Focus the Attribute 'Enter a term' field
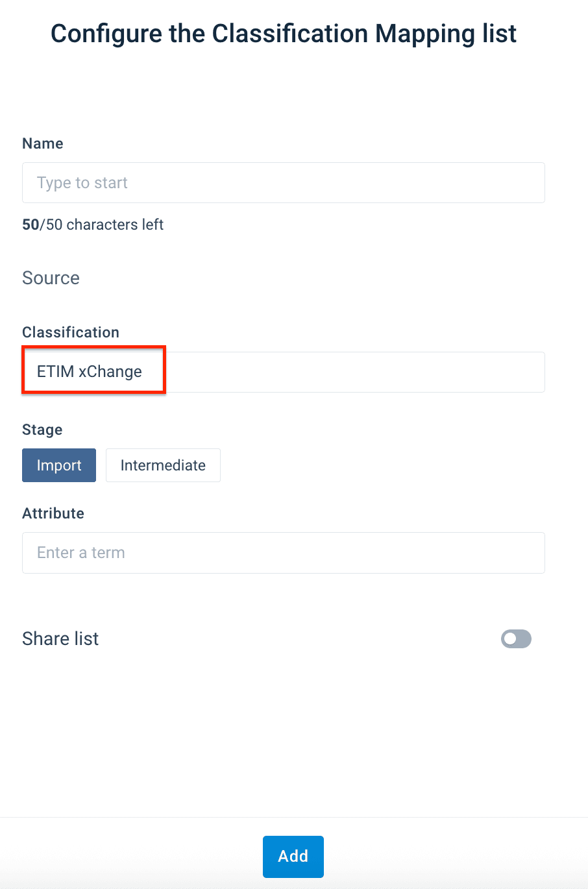 click(x=283, y=553)
